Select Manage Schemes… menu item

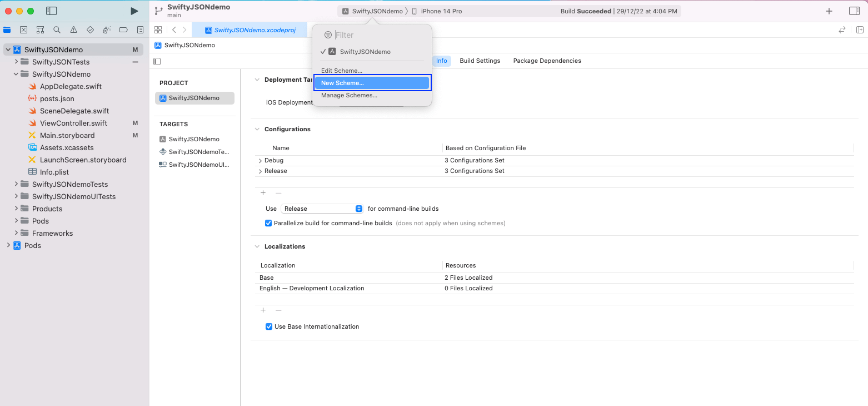[349, 95]
